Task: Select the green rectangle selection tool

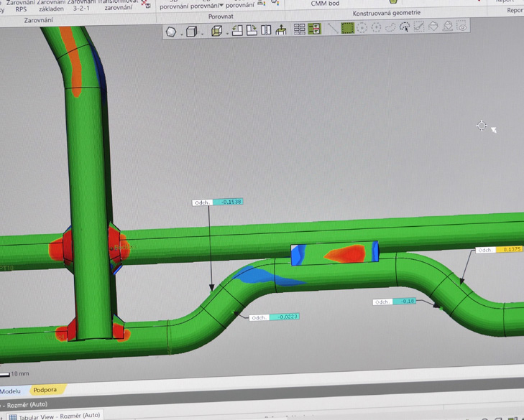Action: pyautogui.click(x=347, y=28)
